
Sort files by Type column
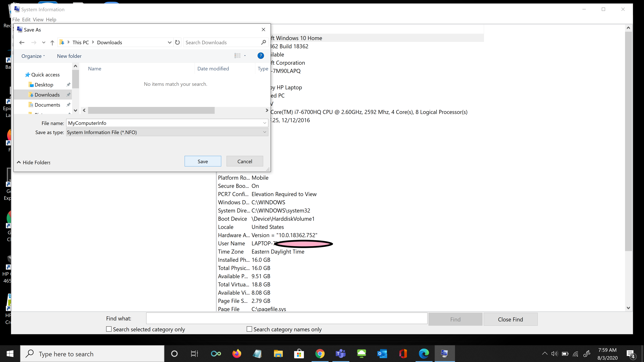point(263,69)
